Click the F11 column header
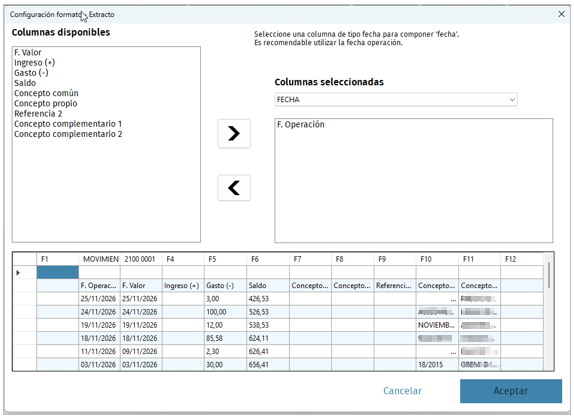 pos(480,259)
